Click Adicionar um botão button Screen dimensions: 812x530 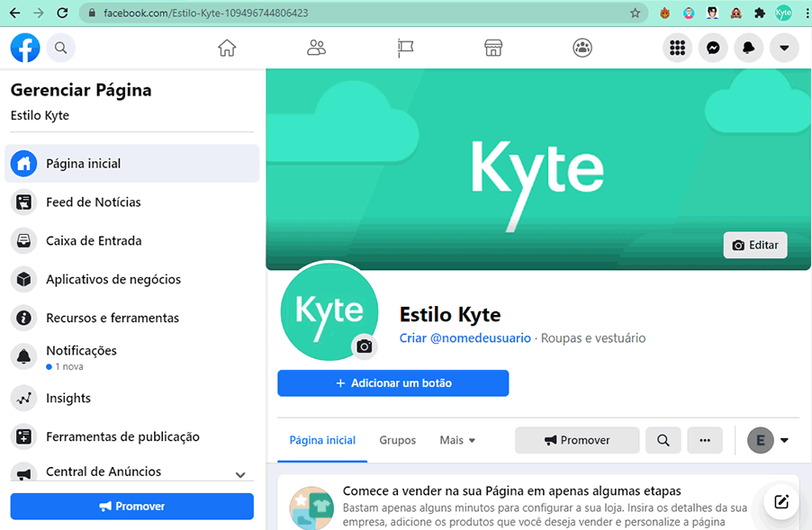(393, 383)
